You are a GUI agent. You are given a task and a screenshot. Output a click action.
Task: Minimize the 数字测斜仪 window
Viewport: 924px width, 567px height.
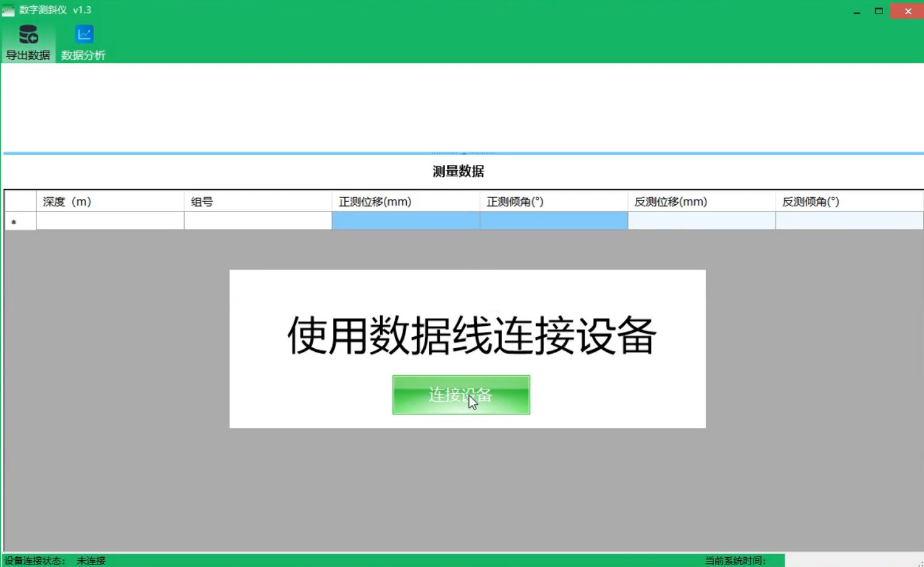(857, 12)
